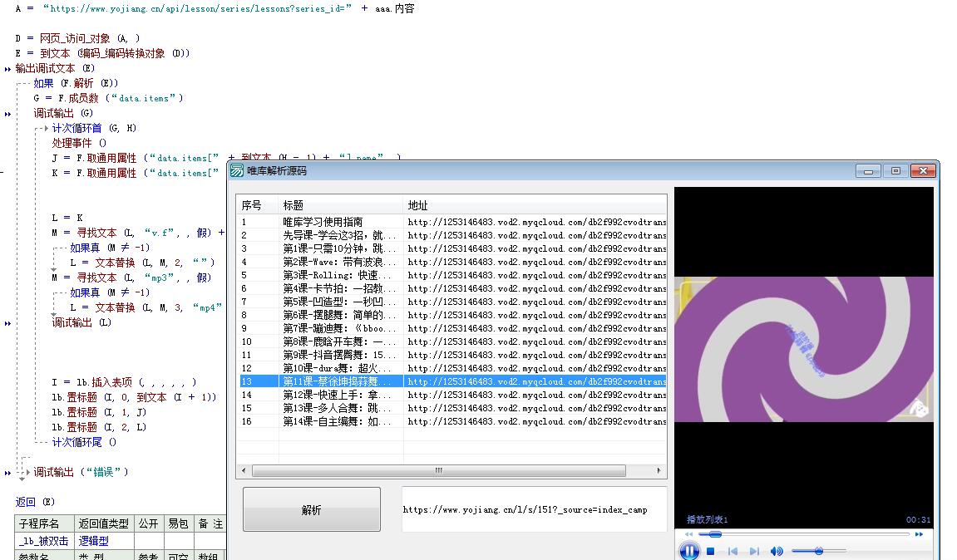Click the fast-forward double-arrow icon
Image resolution: width=957 pixels, height=560 pixels.
click(x=919, y=534)
